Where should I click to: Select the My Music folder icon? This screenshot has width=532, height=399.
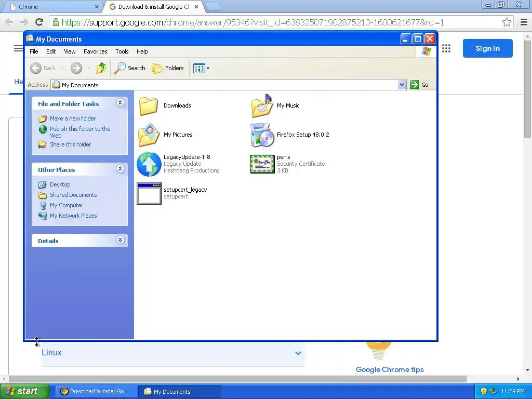[262, 106]
